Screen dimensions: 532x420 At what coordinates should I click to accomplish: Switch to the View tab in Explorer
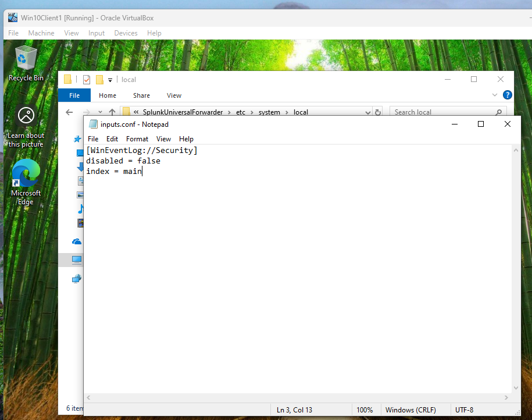click(174, 95)
